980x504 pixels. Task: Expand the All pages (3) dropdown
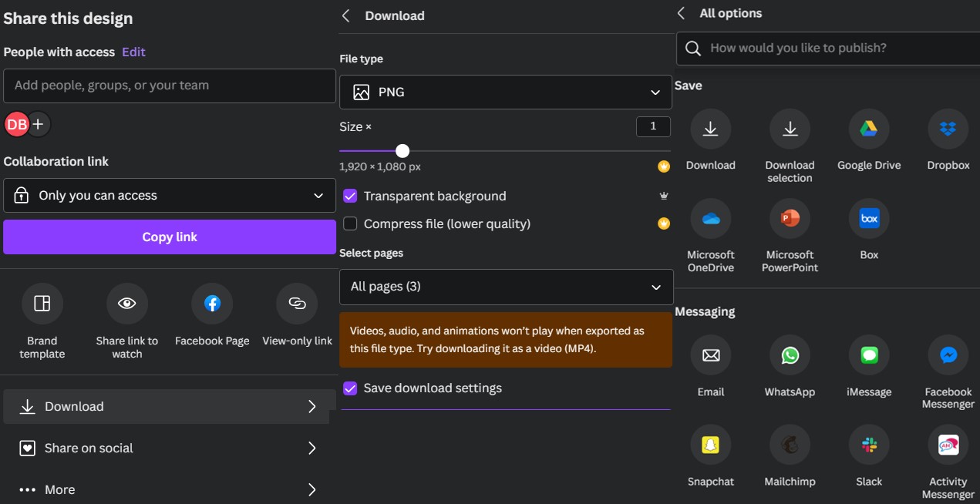click(x=506, y=287)
